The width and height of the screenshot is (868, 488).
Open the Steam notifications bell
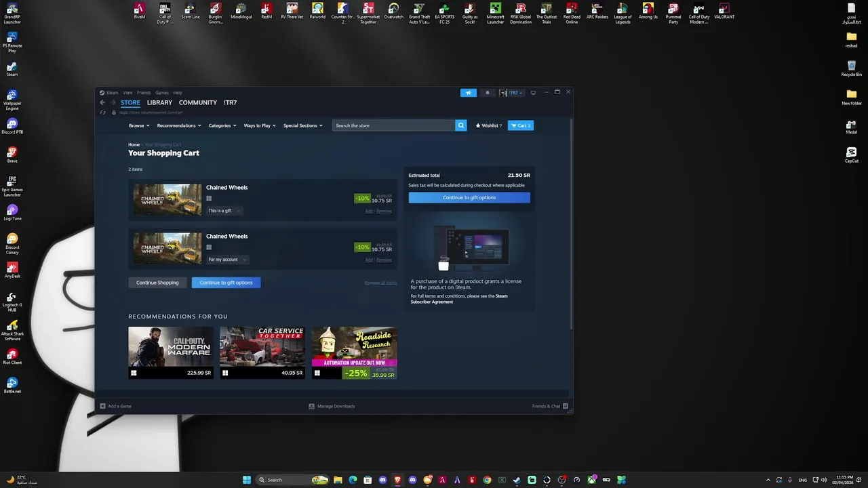487,93
